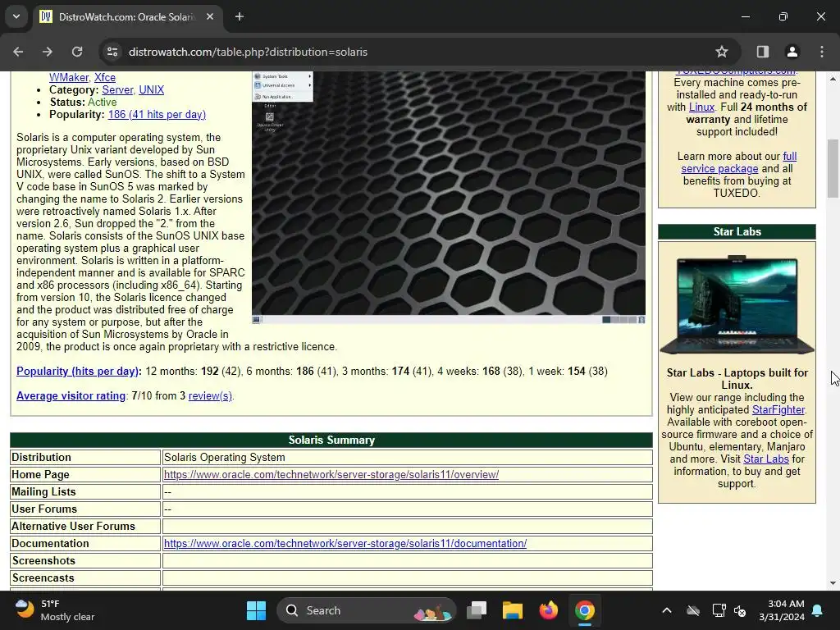Image resolution: width=840 pixels, height=630 pixels.
Task: Go forward to next page
Action: coord(48,52)
